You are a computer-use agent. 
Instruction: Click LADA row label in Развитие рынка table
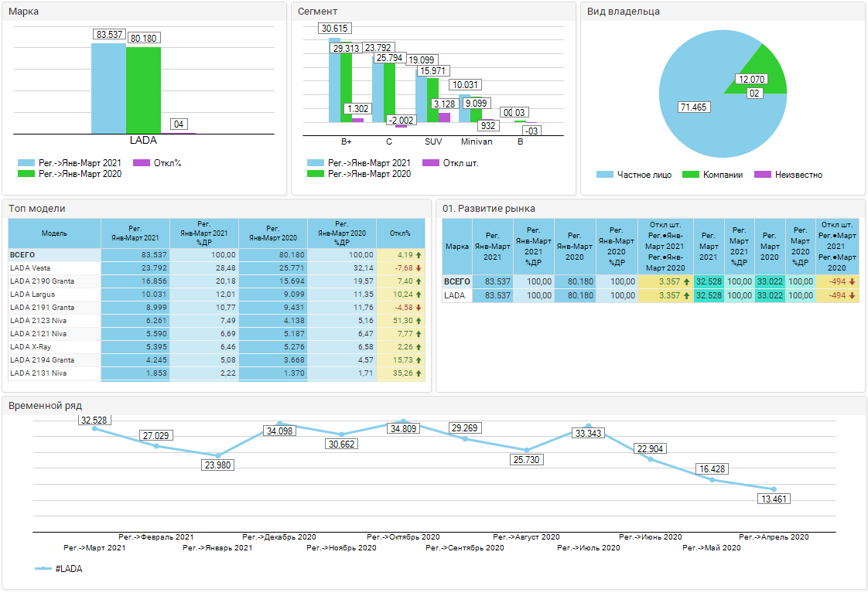click(x=455, y=295)
